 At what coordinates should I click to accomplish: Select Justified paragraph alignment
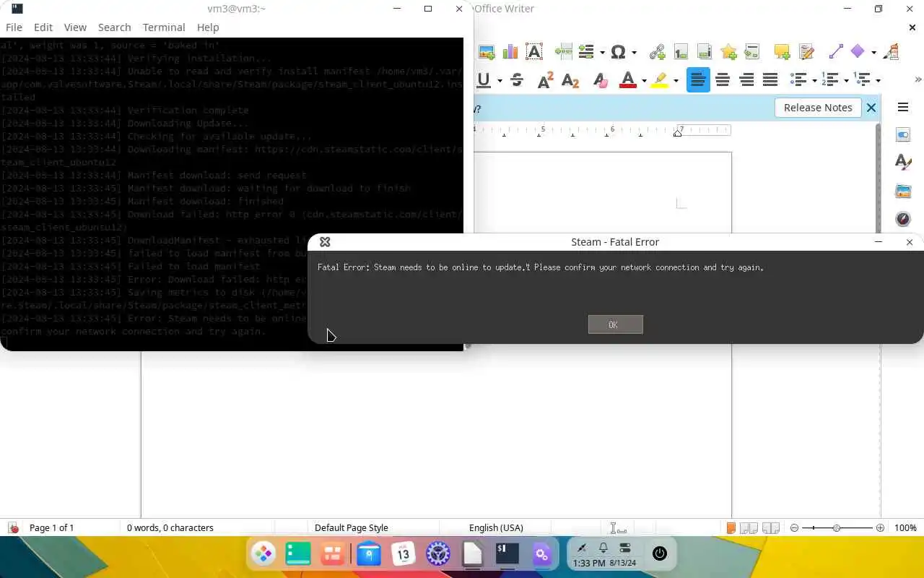[x=770, y=80]
